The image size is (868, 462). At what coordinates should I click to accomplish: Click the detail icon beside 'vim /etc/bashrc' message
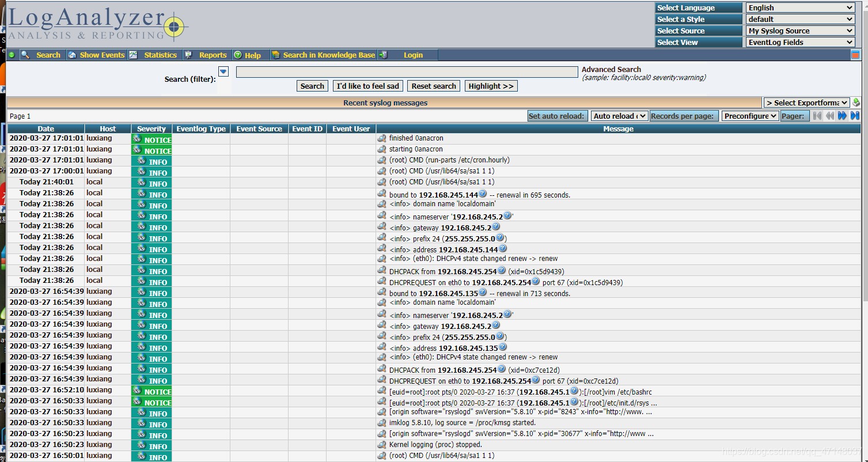pos(381,390)
